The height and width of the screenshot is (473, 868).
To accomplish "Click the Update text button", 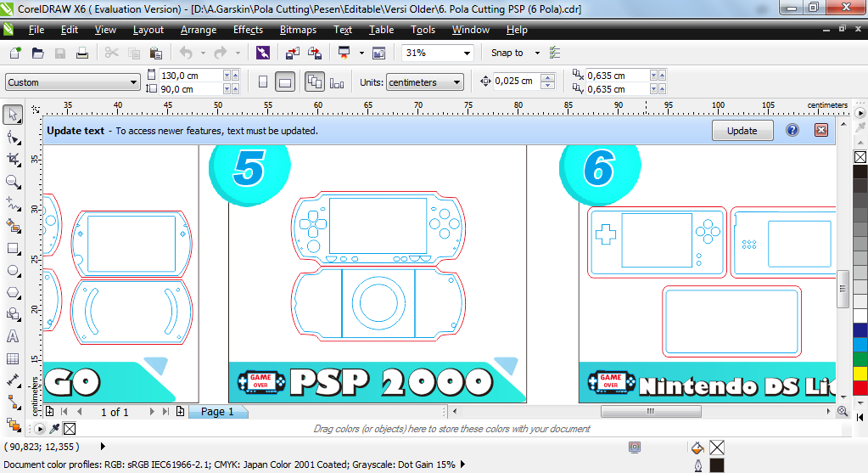I will 742,130.
